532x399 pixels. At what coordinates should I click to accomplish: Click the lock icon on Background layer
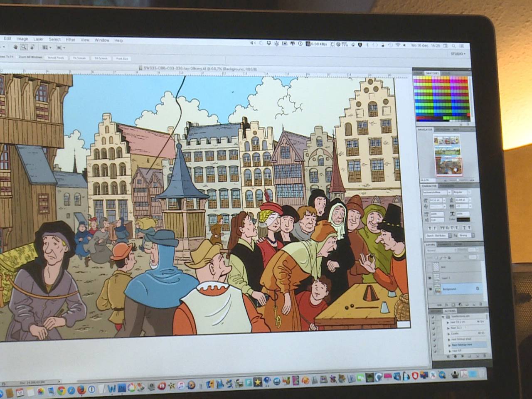pos(477,288)
